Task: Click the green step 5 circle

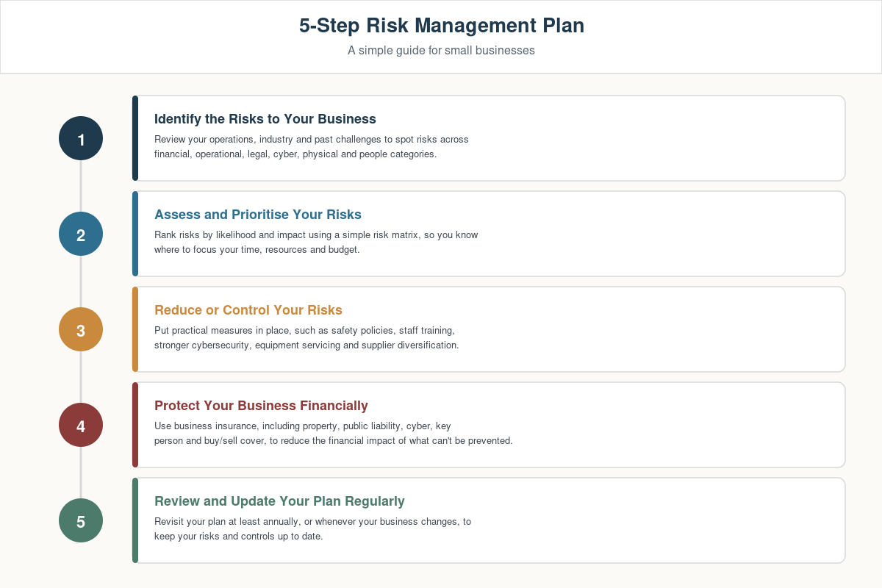Action: point(81,520)
